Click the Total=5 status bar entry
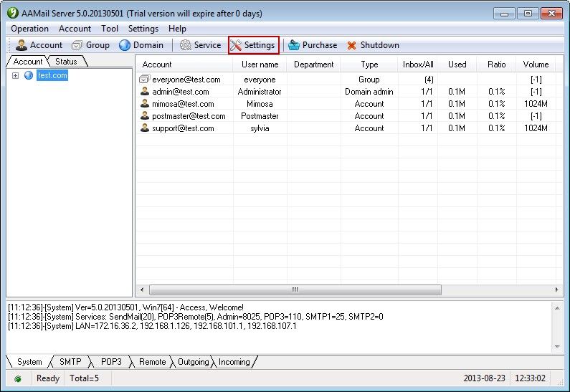The image size is (570, 392). [84, 378]
